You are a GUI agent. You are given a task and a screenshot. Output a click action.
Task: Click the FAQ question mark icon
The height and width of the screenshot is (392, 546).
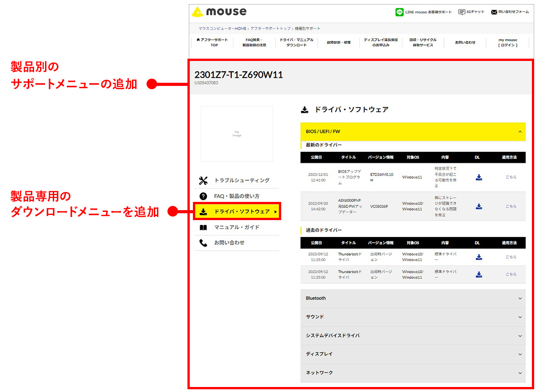(x=203, y=196)
